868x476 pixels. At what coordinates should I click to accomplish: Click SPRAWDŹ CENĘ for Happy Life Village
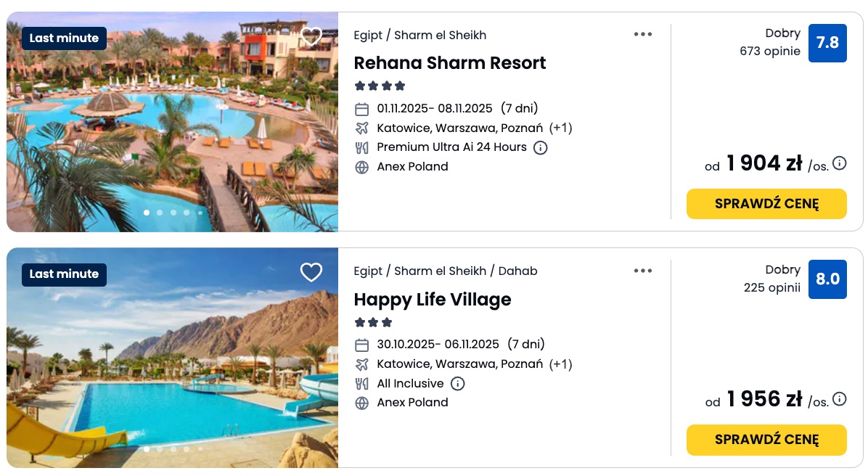tap(766, 440)
